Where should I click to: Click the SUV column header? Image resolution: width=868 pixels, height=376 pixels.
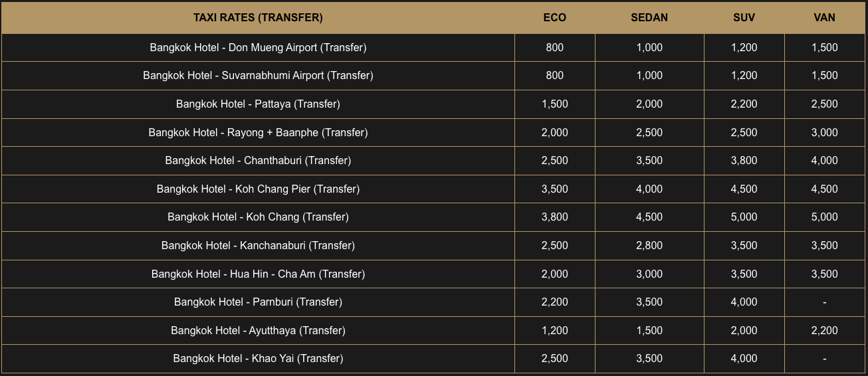click(x=744, y=18)
